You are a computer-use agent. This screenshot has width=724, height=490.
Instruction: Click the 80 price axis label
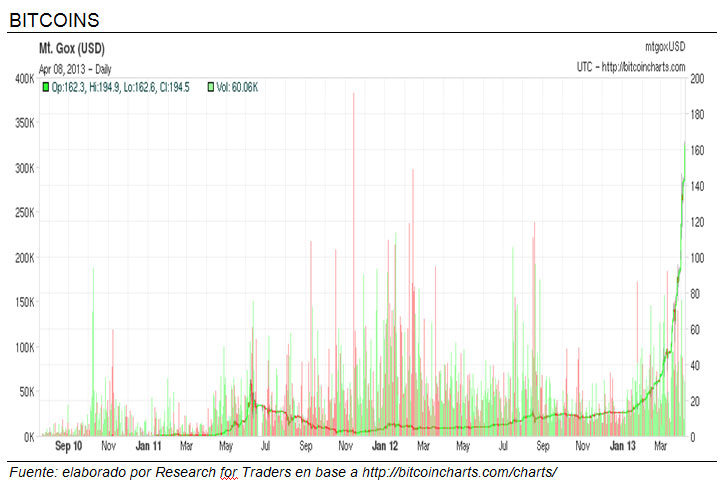(695, 294)
